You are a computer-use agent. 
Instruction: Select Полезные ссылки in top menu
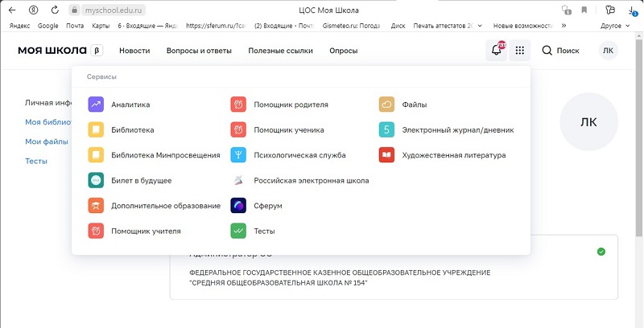coord(280,51)
